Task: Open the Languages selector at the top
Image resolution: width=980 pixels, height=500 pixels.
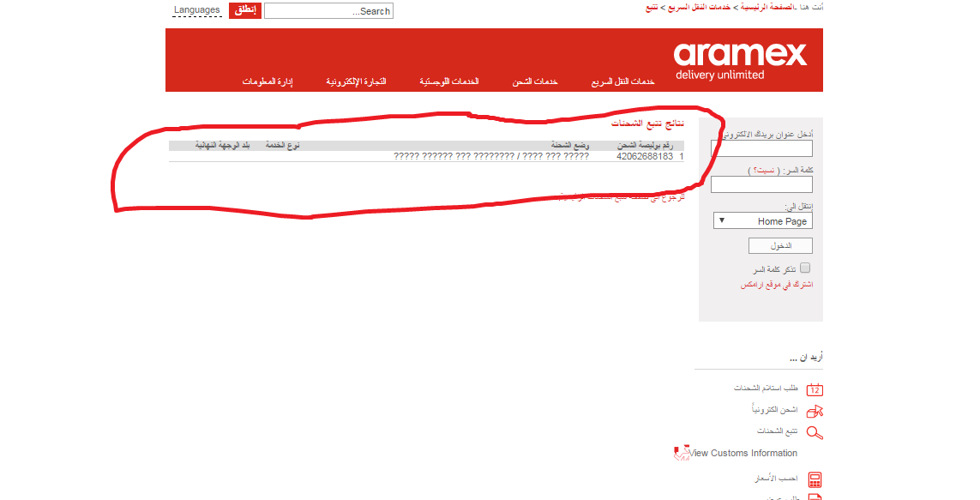Action: coord(197,10)
